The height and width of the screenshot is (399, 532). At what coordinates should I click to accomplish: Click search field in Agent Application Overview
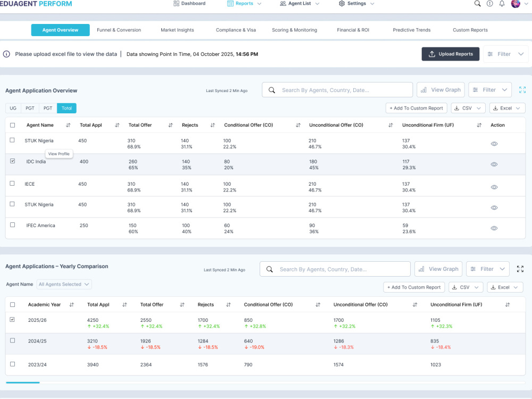(x=337, y=90)
